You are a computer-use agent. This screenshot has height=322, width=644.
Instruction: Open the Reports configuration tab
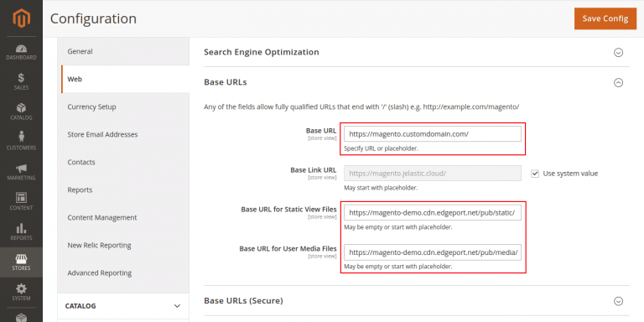pos(123,190)
